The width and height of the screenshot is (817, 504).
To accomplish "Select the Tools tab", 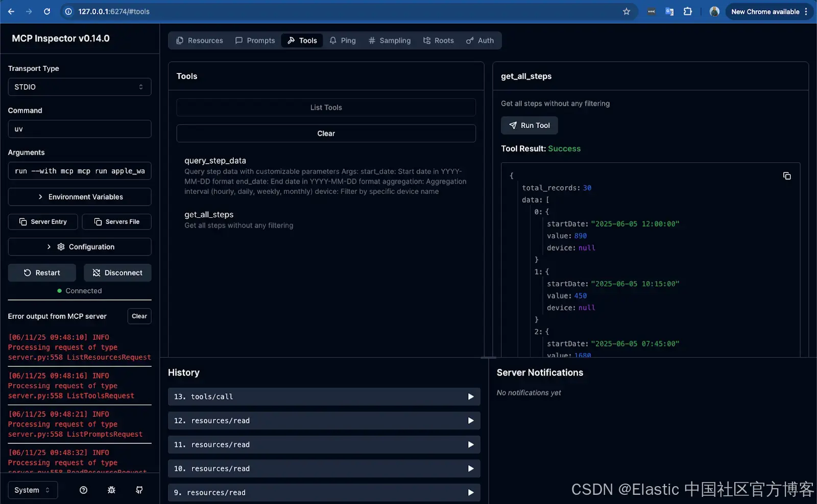I will pos(302,40).
